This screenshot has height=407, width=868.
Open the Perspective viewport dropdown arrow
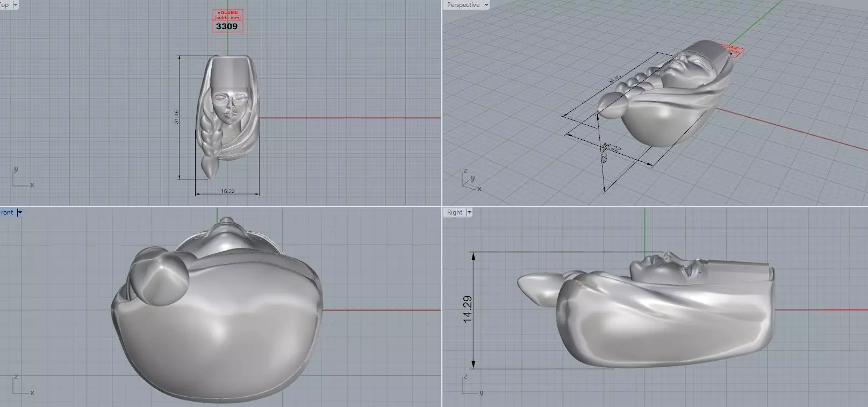coord(486,5)
